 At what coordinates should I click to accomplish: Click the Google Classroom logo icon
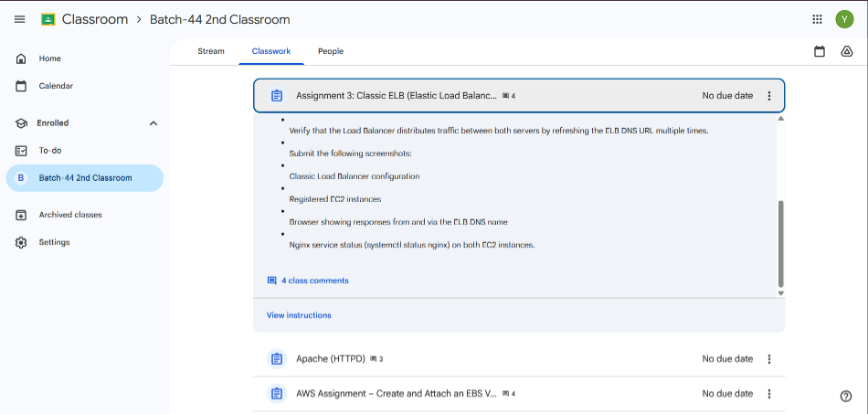click(48, 19)
